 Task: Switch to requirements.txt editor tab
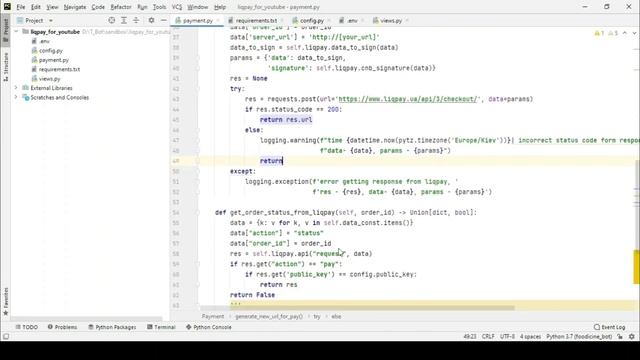(x=256, y=20)
